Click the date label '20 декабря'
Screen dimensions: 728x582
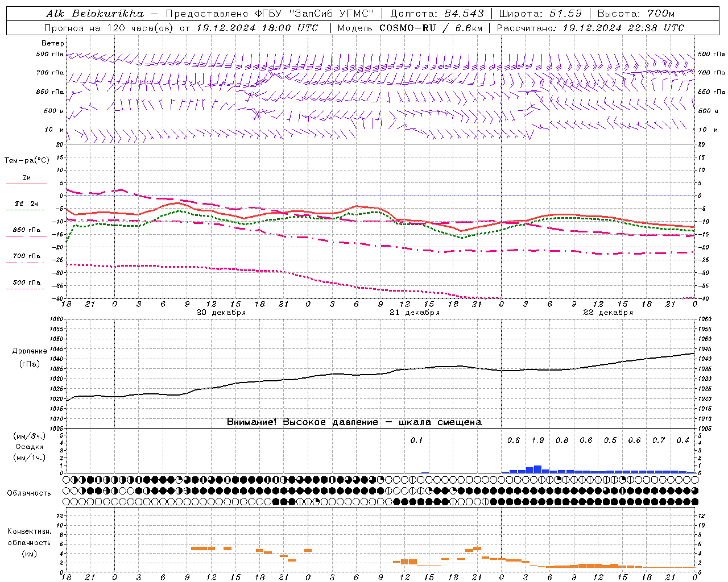[221, 313]
